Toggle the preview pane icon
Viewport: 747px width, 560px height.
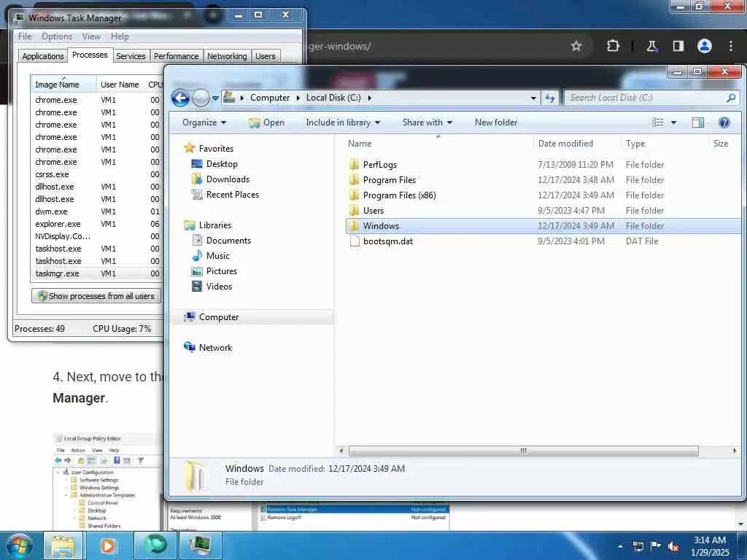click(698, 122)
